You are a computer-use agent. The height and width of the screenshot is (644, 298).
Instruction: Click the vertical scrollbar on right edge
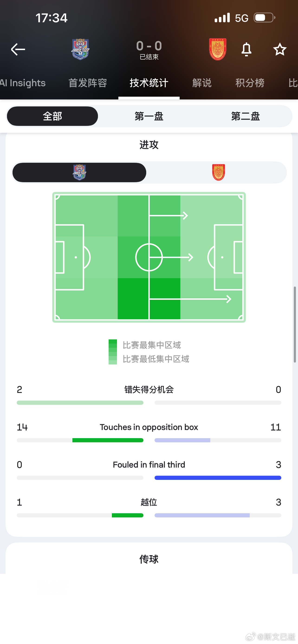pyautogui.click(x=295, y=325)
